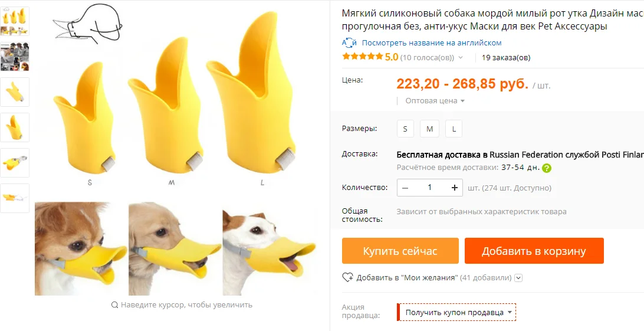
Task: Open Посмотреть название на английском link
Action: pos(432,43)
